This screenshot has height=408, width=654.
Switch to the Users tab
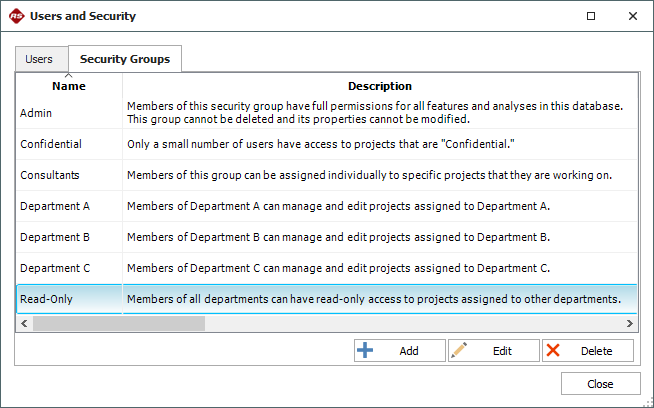tap(39, 59)
